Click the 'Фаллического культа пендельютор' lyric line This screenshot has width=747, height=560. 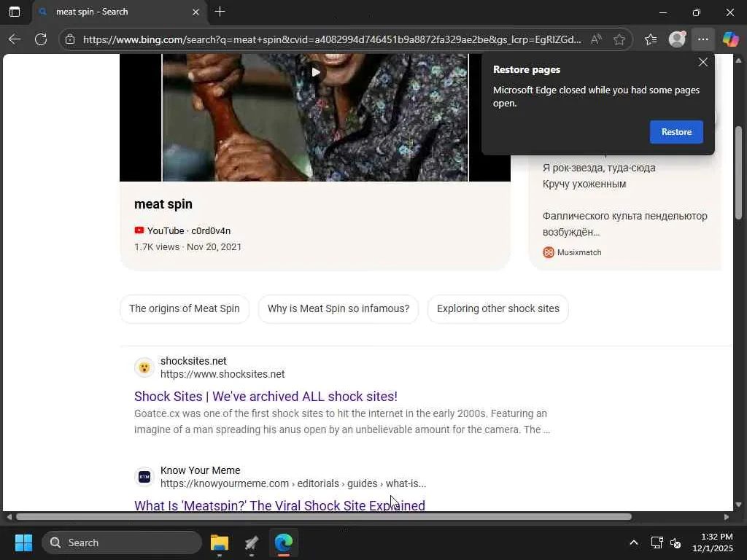tap(625, 216)
